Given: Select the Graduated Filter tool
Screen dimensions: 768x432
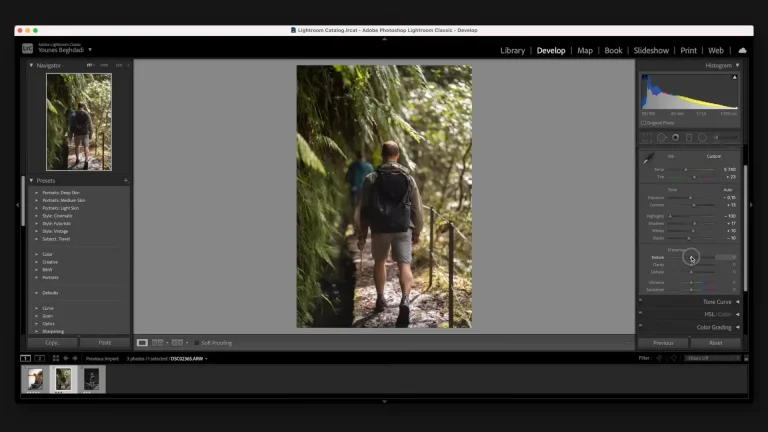Looking at the screenshot, I should click(689, 138).
